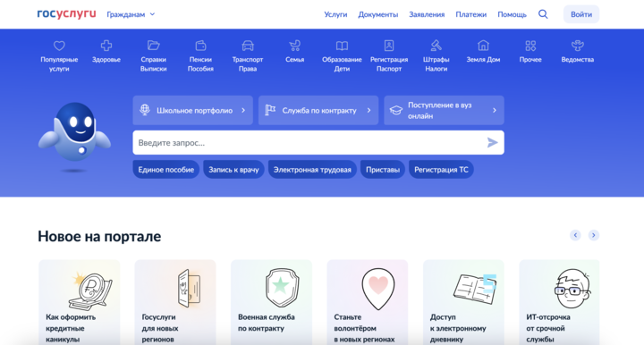Open the Служба по контракту shortcut
This screenshot has width=644, height=345.
pyautogui.click(x=318, y=110)
